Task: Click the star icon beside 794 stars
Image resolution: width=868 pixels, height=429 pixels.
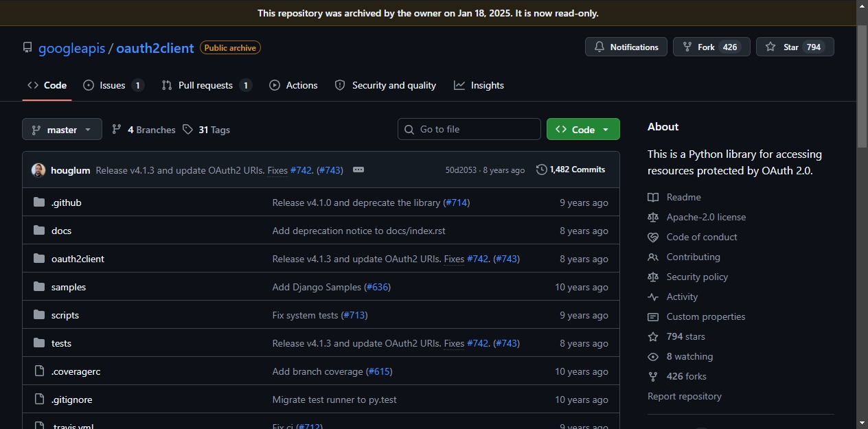Action: coord(653,336)
